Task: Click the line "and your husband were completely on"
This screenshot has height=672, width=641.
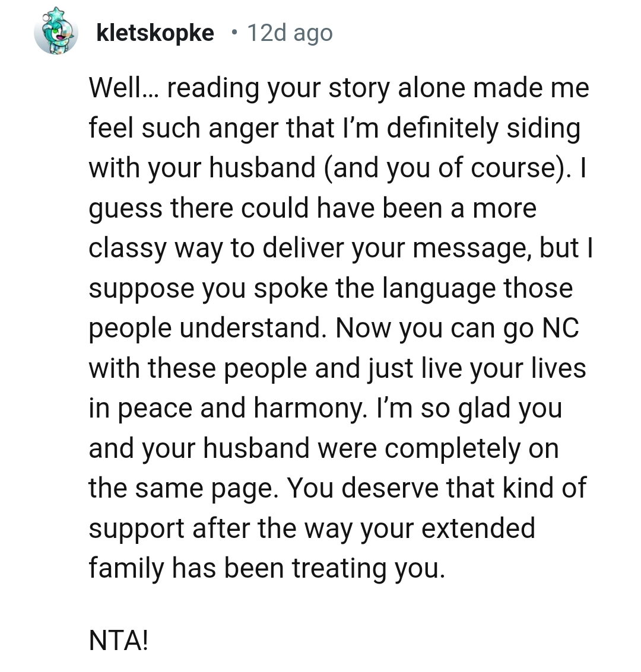Action: coord(323,449)
